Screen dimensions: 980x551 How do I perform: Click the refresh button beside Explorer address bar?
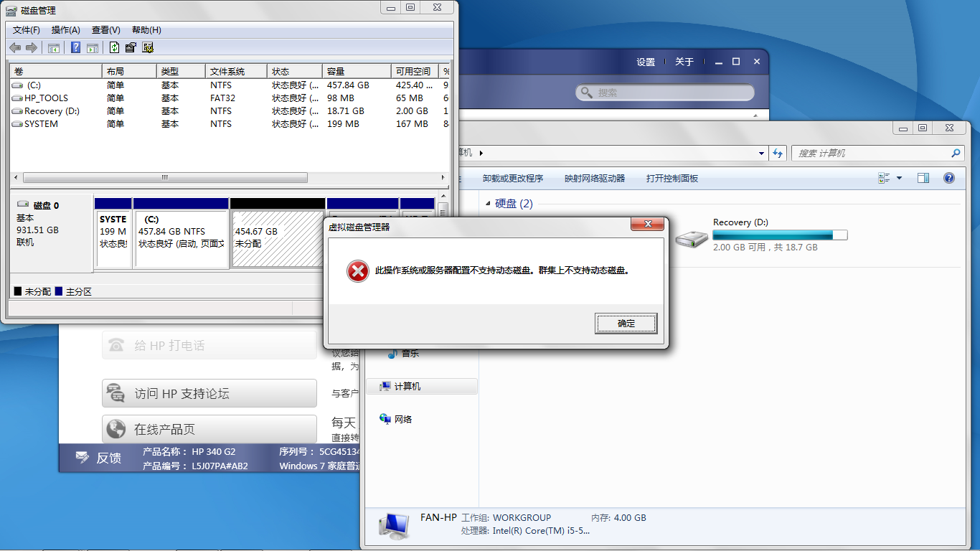778,154
